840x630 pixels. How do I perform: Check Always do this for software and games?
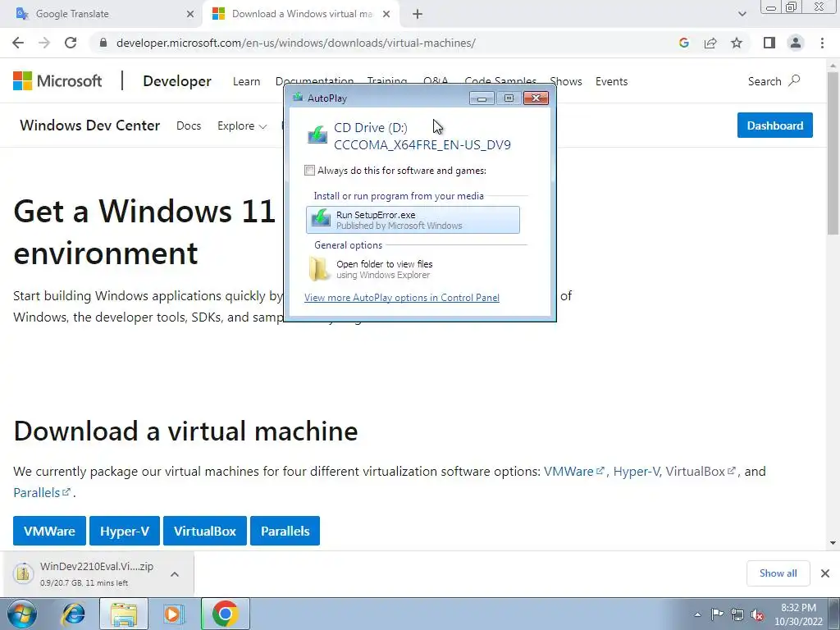tap(309, 171)
